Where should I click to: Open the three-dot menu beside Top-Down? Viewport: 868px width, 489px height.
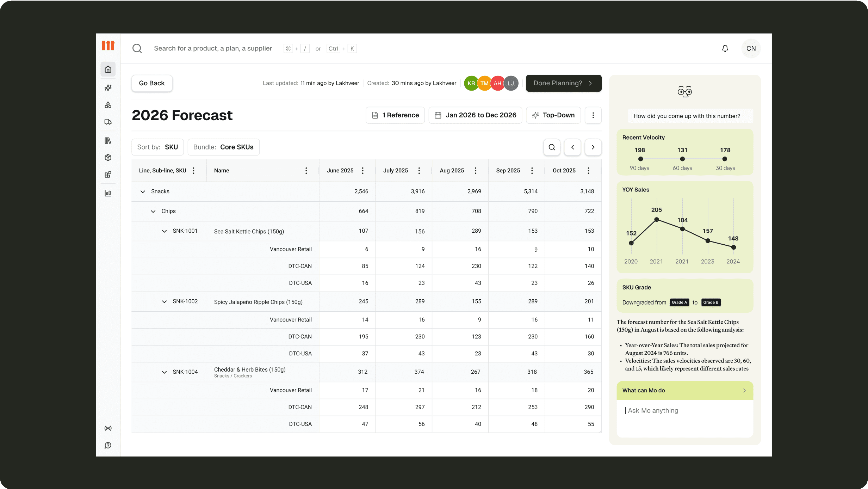pyautogui.click(x=593, y=115)
